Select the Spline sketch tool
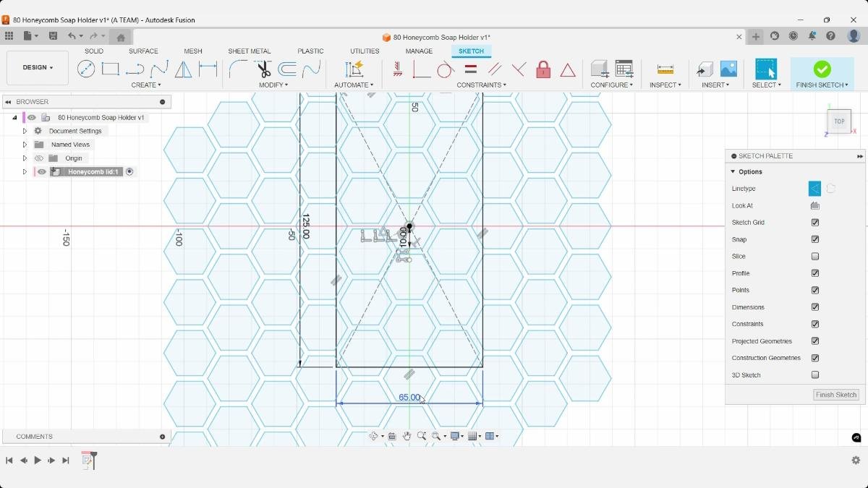 click(159, 69)
